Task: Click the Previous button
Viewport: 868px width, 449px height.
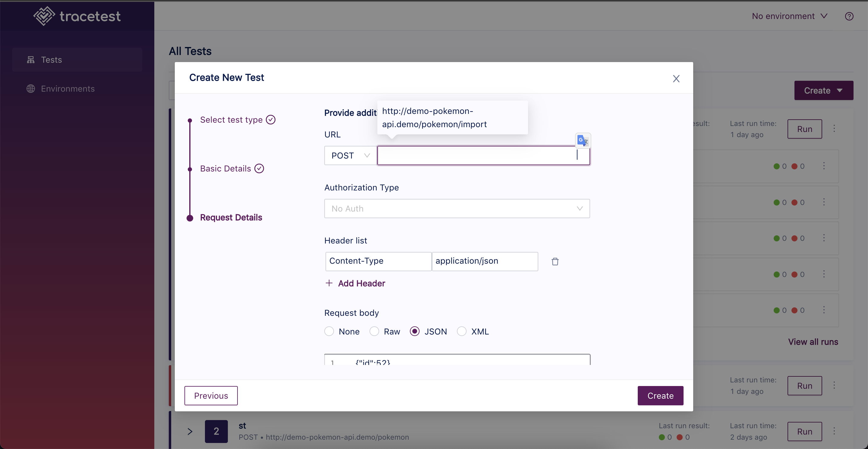Action: point(211,395)
